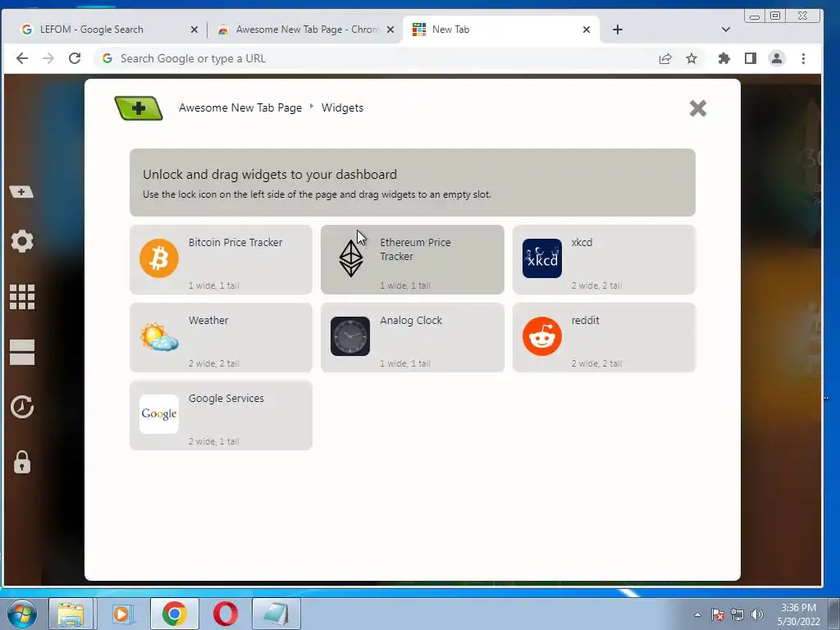Open the media player taskbar icon

121,614
